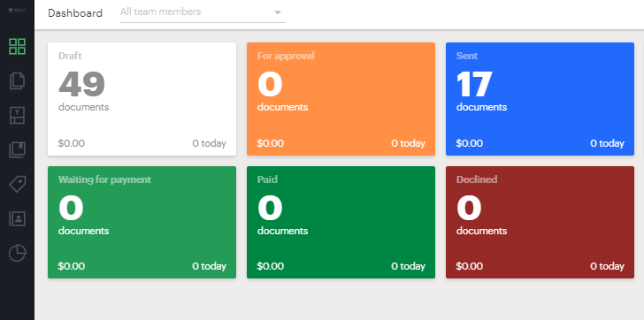Click the 0 count on For approval card
The image size is (644, 320).
click(270, 84)
